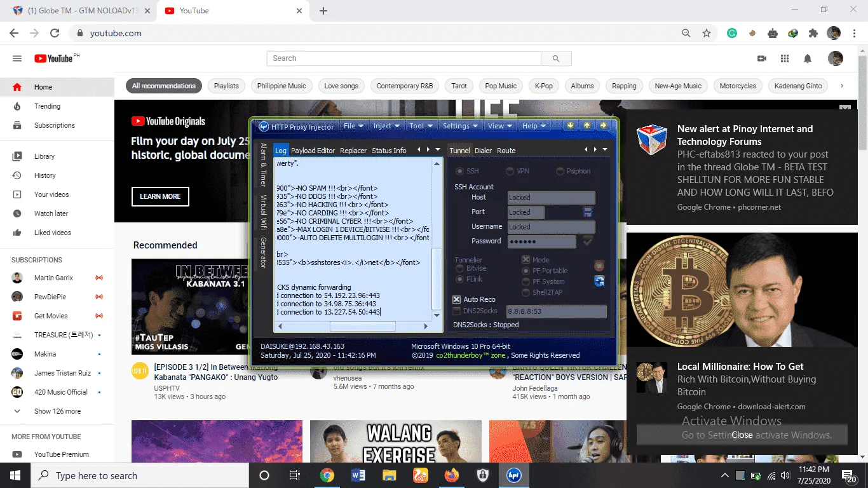
Task: Toggle the Mode checkbox
Action: (x=526, y=260)
